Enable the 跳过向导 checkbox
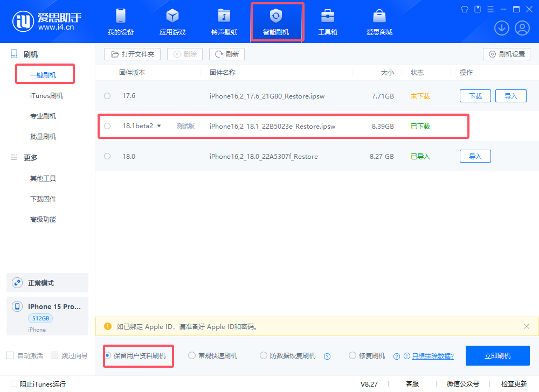The image size is (539, 392). (x=54, y=355)
